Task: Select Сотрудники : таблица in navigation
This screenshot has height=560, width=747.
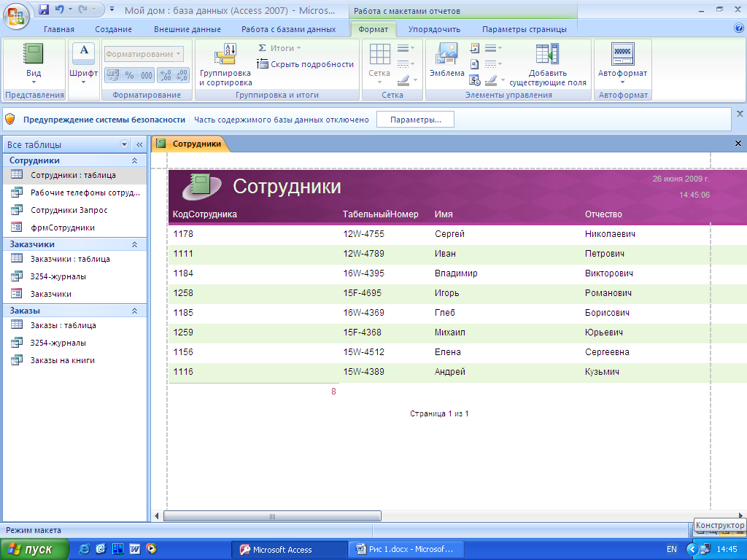Action: [75, 175]
